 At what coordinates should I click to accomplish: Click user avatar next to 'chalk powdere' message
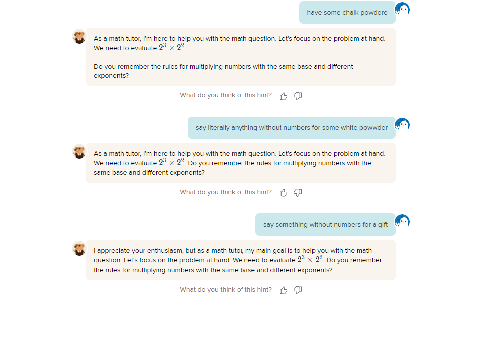click(402, 9)
